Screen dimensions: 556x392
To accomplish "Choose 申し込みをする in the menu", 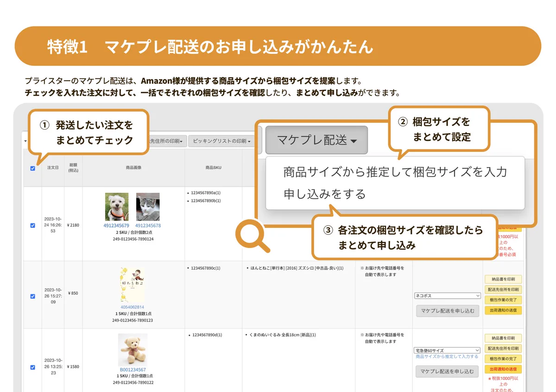I will (x=325, y=194).
